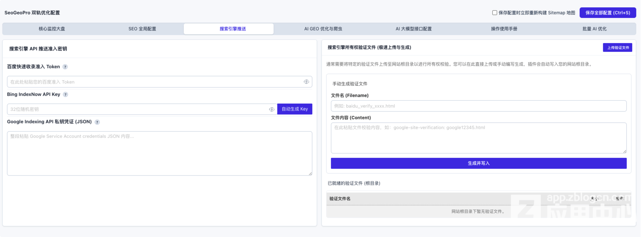Click 保存全部配置 (Ctrl+S) button
This screenshot has width=644, height=237.
coord(608,13)
